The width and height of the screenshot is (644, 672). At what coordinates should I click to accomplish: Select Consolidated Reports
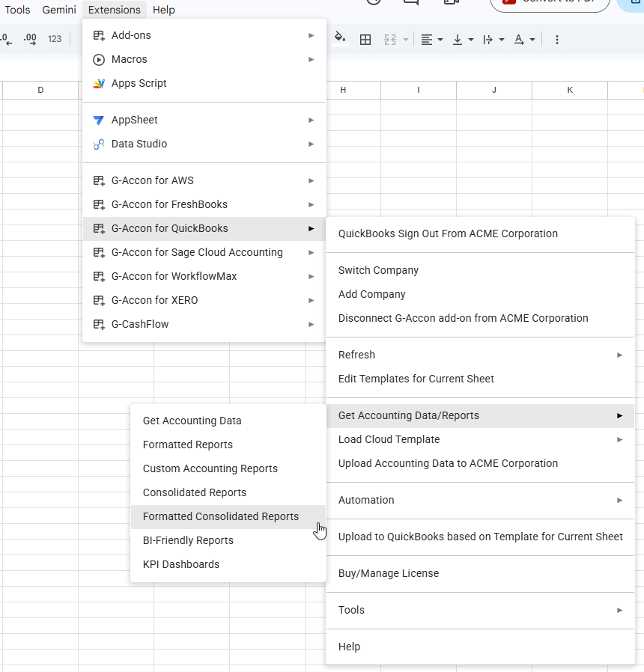pyautogui.click(x=228, y=493)
